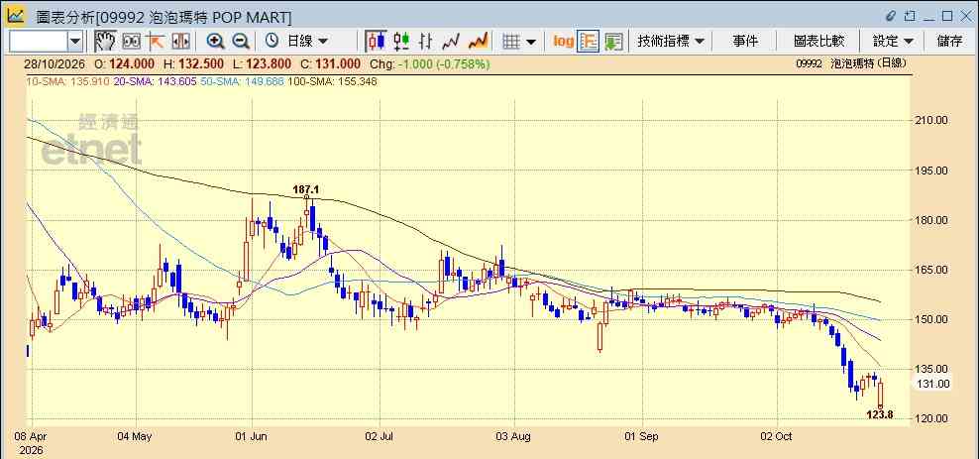The width and height of the screenshot is (980, 459).
Task: Click the binoculars view icon
Action: 131,42
